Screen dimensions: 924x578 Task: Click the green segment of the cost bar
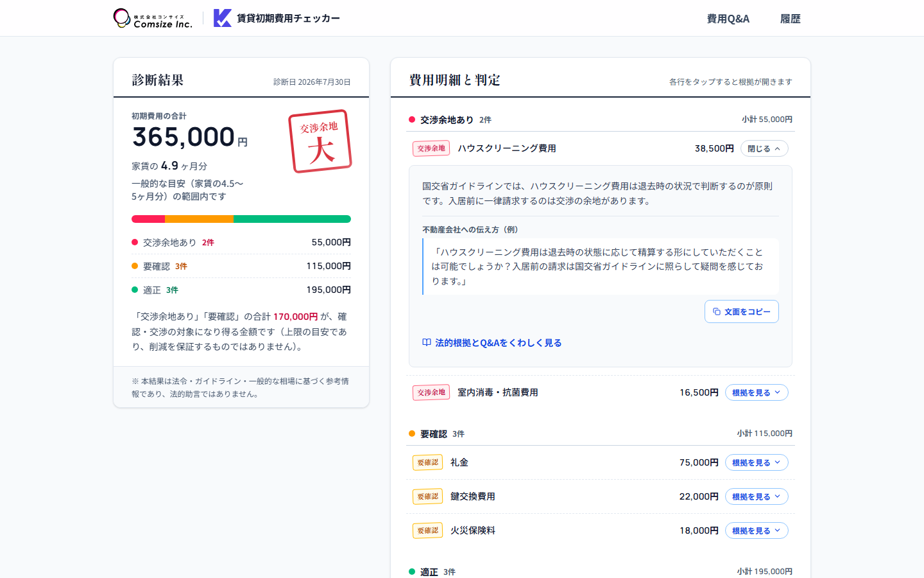click(292, 219)
